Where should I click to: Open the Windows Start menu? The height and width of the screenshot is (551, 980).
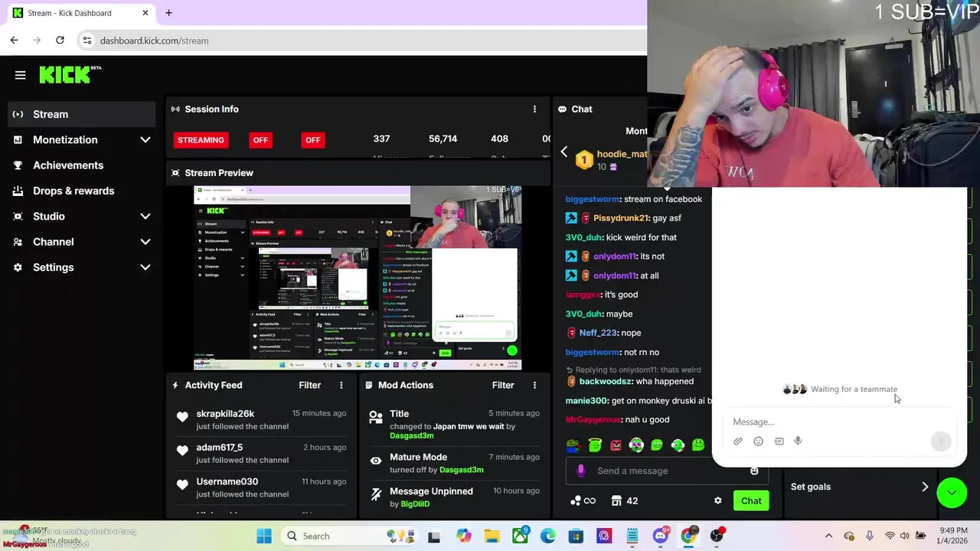(x=264, y=536)
